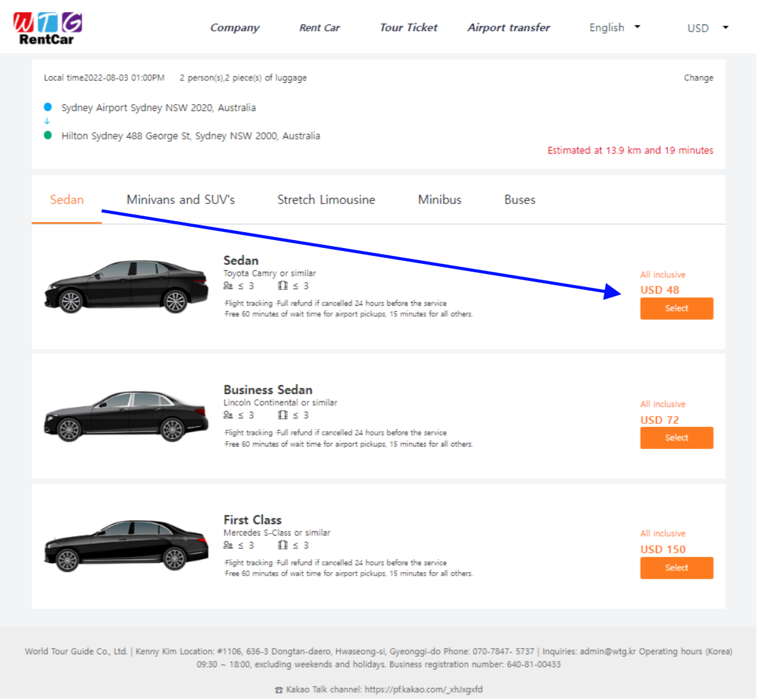This screenshot has width=757, height=700.
Task: Click luggage icon in Business Sedan row
Action: tap(283, 415)
